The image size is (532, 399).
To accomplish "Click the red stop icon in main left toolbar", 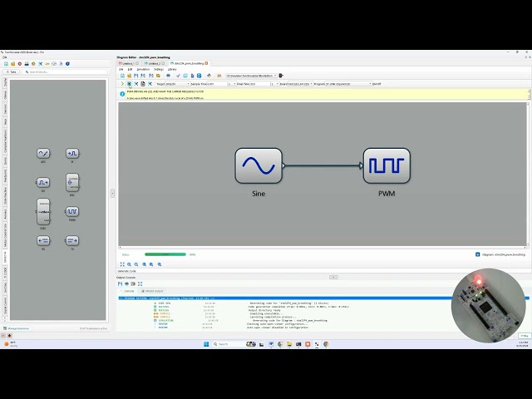I will coord(20,64).
